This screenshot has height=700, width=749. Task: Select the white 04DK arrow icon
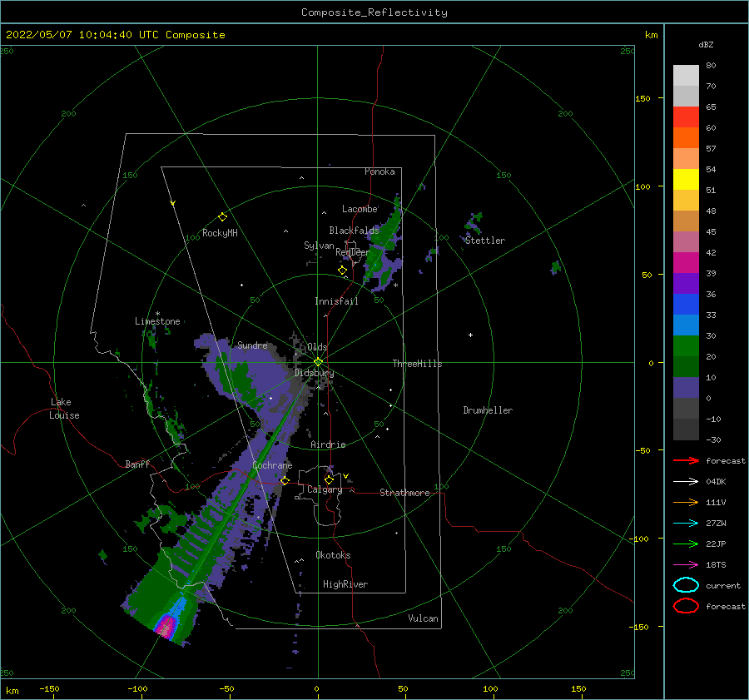686,482
